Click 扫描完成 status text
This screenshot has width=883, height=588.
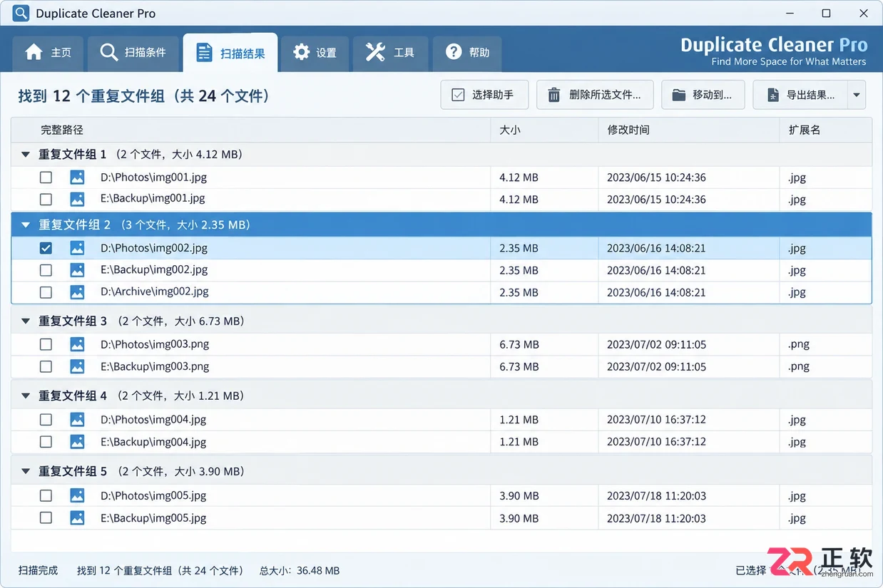[39, 570]
